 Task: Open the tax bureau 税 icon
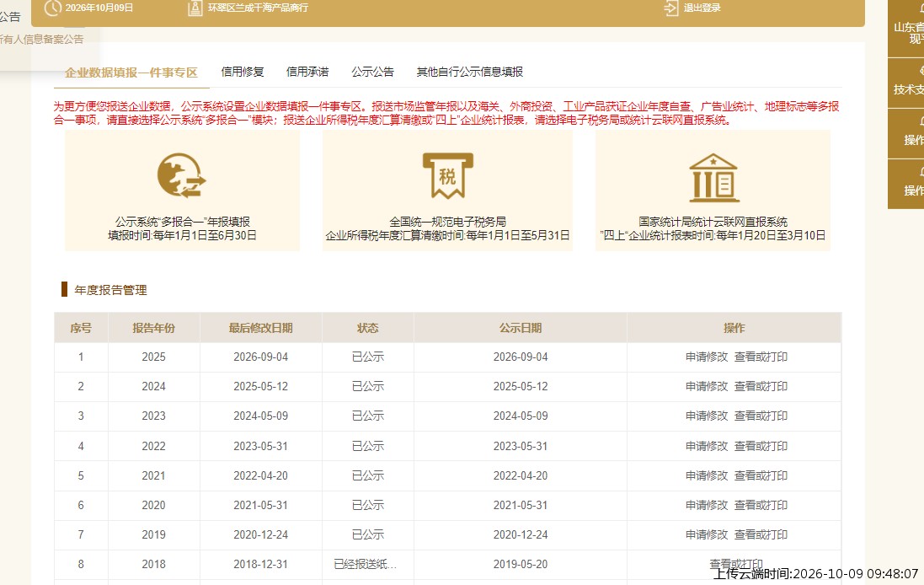pos(448,175)
